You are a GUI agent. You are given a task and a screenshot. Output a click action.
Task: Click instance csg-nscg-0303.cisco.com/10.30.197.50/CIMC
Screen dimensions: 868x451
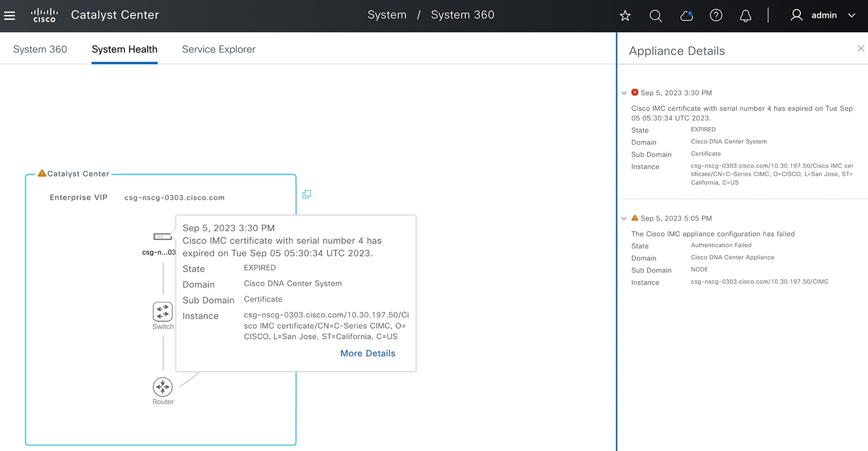pyautogui.click(x=760, y=282)
